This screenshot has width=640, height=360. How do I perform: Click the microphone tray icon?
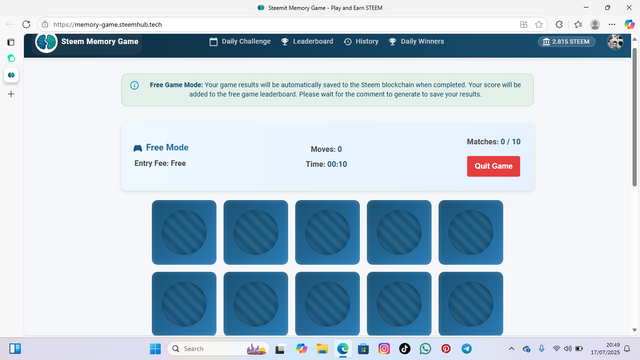(x=541, y=349)
